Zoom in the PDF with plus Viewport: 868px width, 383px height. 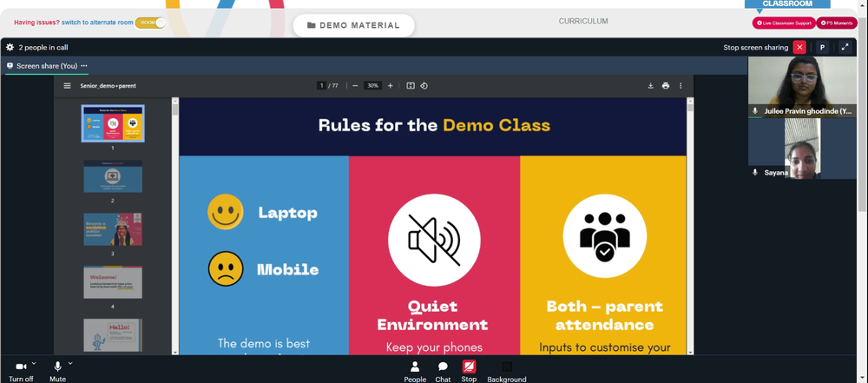click(x=391, y=85)
